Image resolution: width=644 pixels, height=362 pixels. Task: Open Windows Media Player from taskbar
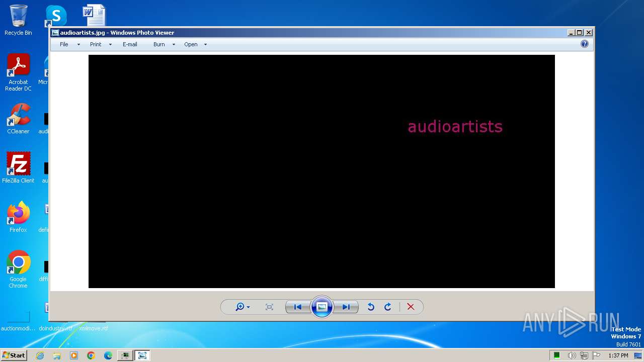point(74,355)
